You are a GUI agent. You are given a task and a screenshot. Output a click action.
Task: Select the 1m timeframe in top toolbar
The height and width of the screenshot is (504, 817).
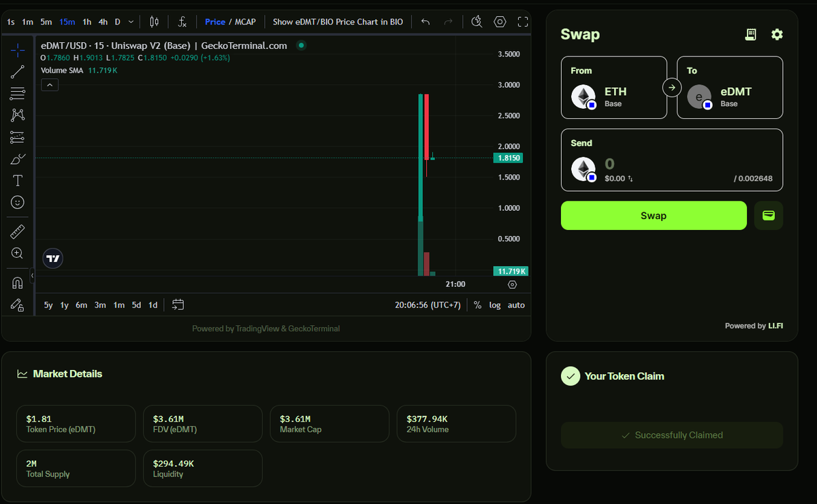click(28, 22)
